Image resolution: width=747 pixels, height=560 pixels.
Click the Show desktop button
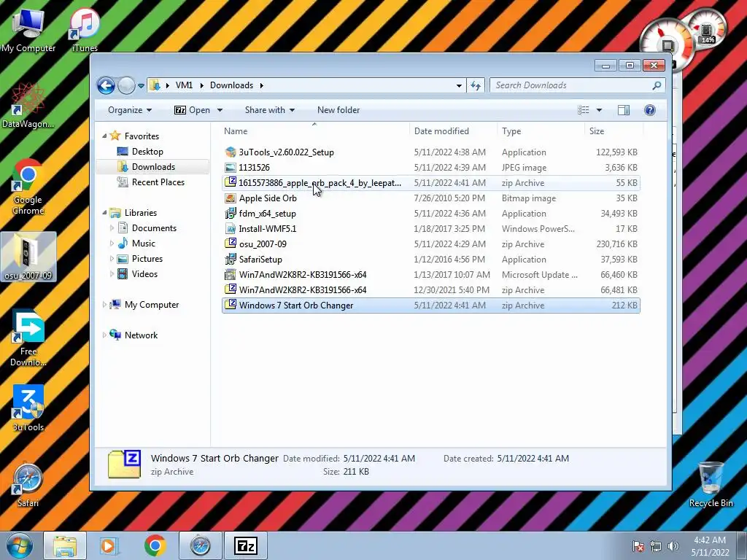click(x=742, y=545)
